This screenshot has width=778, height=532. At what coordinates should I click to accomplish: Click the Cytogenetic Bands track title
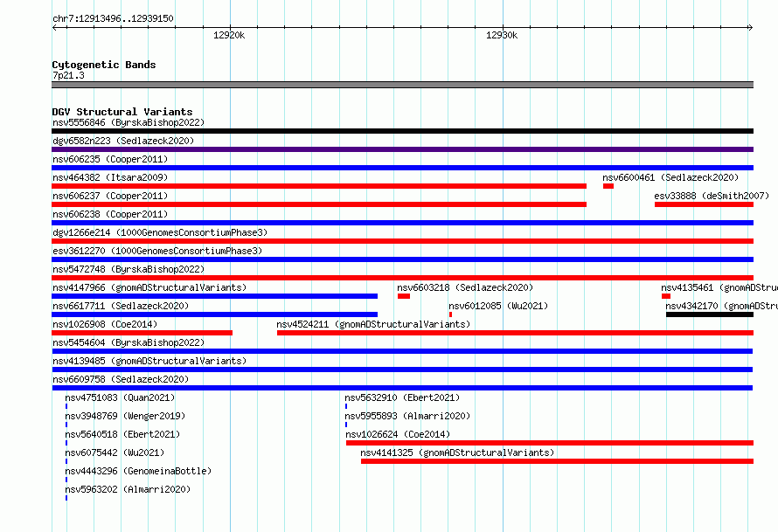[104, 65]
